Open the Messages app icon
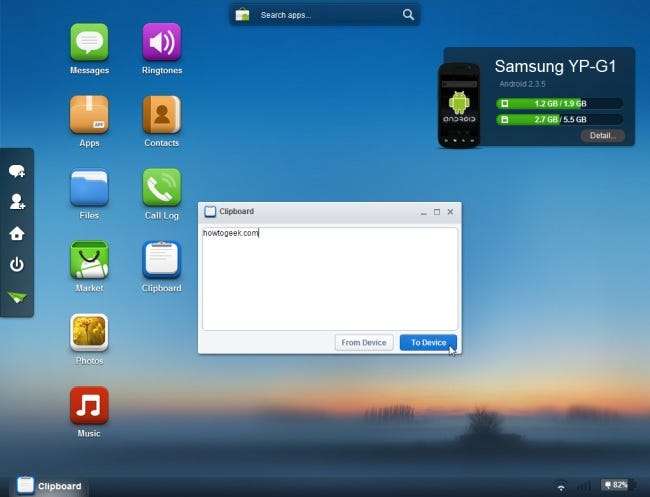The image size is (650, 497). 89,42
